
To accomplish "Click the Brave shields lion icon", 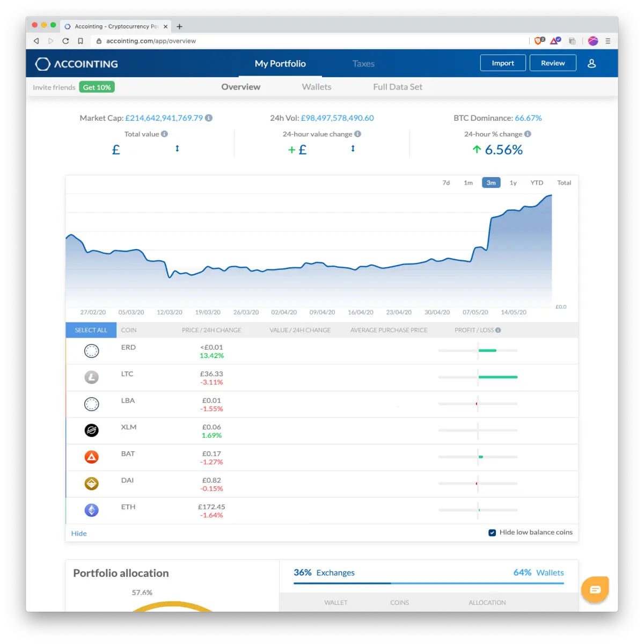I will click(539, 41).
